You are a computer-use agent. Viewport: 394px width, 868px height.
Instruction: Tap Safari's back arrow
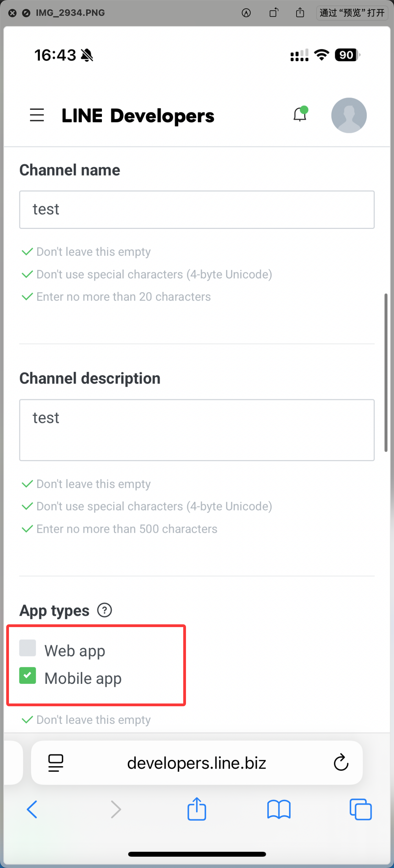point(32,809)
